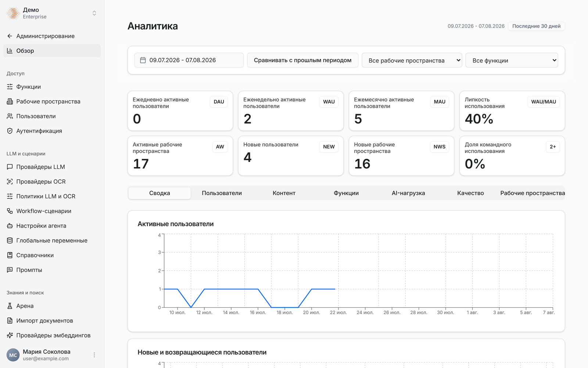Screen dimensions: 588x368
Task: Click the scan icon next to Провайдеры OCR
Action: pos(10,182)
